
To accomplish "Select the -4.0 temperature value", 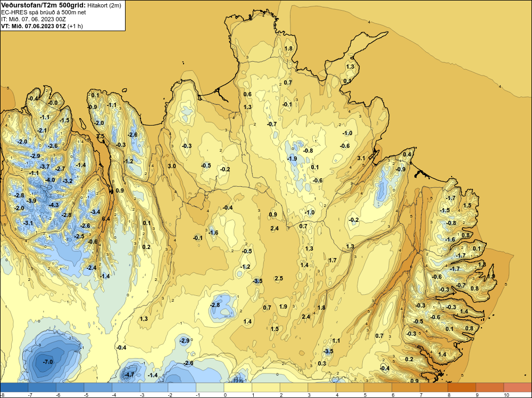I will pos(50,180).
